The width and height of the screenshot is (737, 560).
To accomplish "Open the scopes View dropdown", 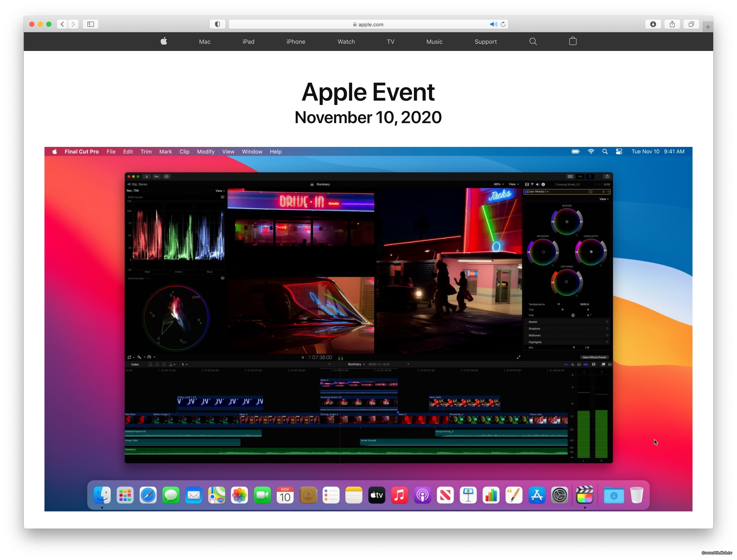I will click(220, 191).
